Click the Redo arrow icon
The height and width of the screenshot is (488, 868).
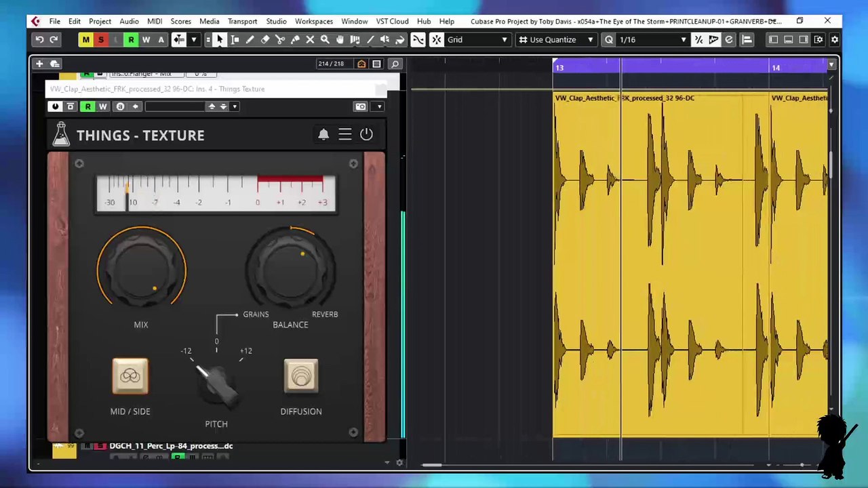[54, 40]
